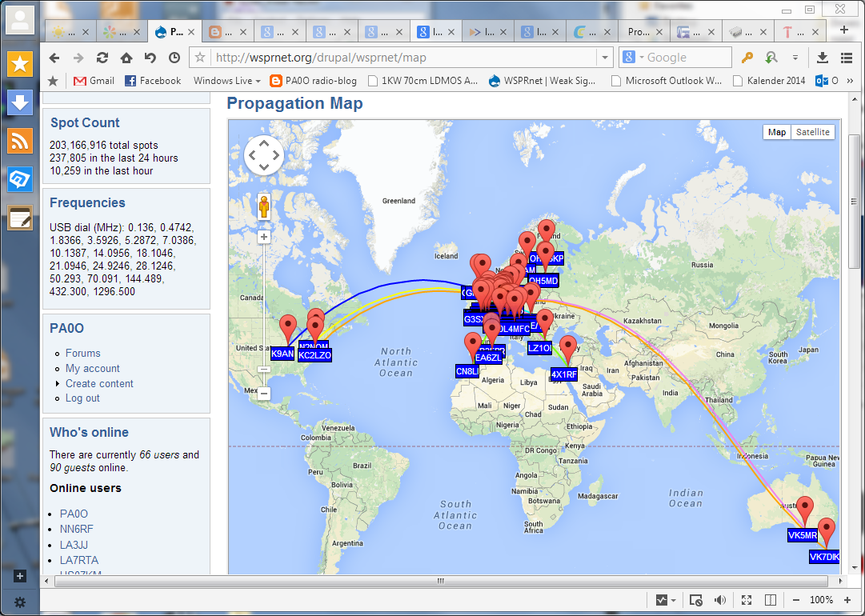This screenshot has height=616, width=865.
Task: Open the PA0O radio-blog bookmark
Action: tap(313, 81)
